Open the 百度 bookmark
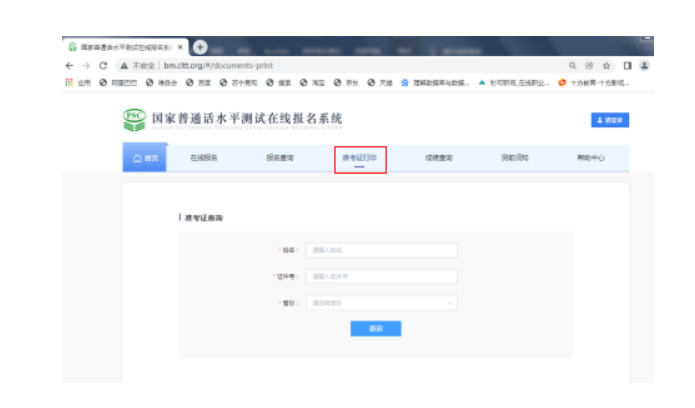The width and height of the screenshot is (695, 408). (x=199, y=82)
